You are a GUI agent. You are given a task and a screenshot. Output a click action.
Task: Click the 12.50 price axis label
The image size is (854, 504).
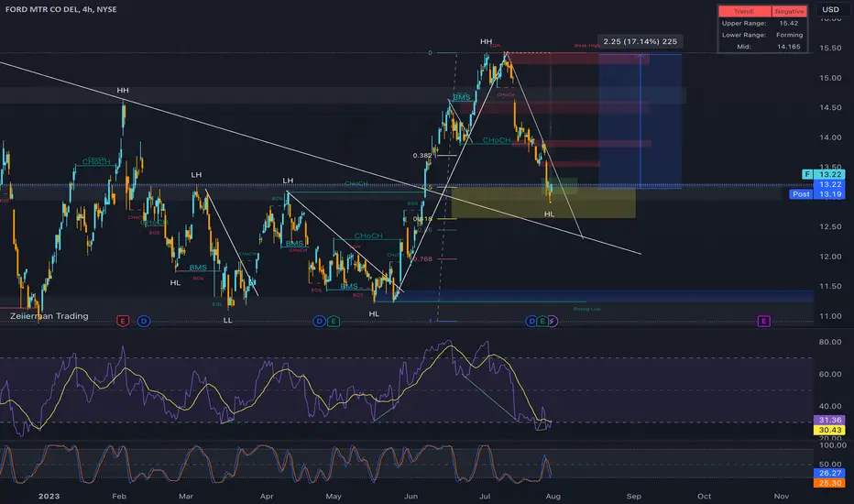830,226
